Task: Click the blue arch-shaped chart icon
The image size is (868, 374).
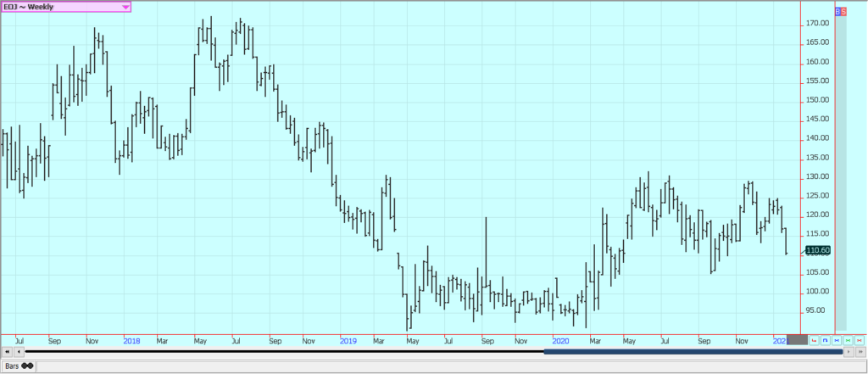Action: (826, 340)
